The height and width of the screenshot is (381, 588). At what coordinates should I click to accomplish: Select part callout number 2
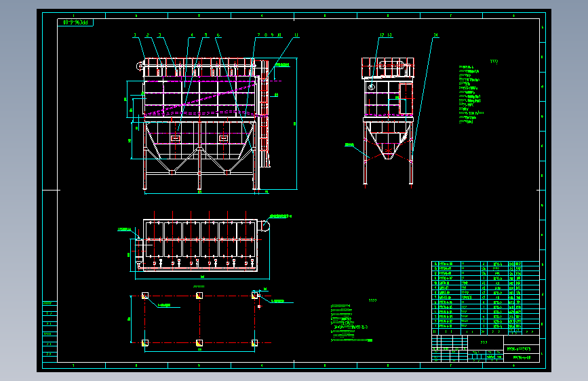(148, 35)
